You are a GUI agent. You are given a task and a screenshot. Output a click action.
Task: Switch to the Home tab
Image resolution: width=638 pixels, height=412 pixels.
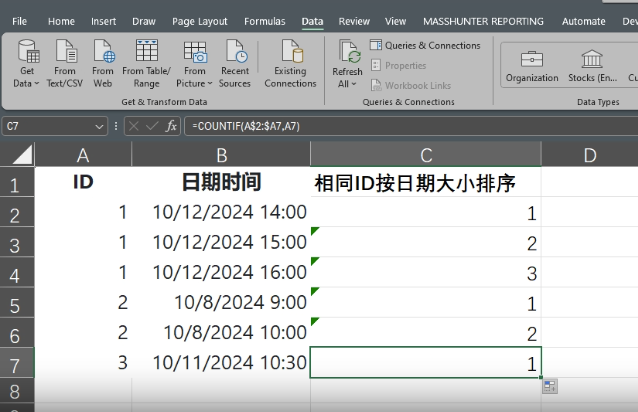pos(61,21)
